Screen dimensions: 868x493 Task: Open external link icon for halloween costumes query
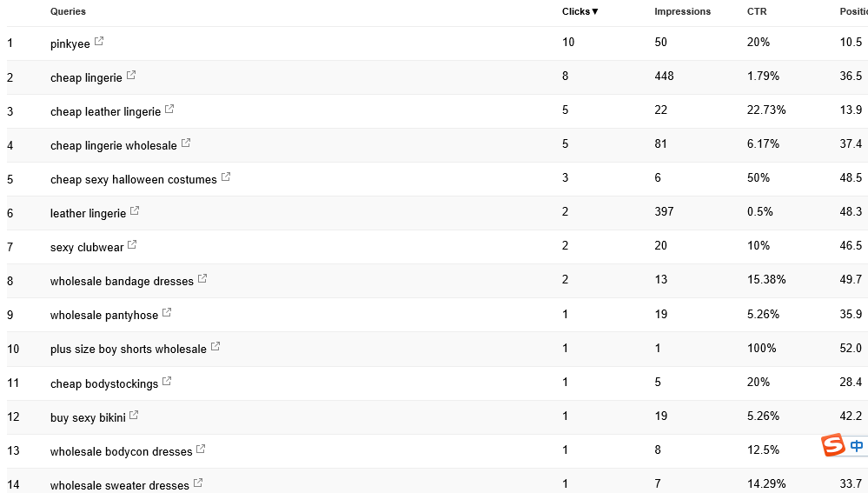click(x=226, y=177)
